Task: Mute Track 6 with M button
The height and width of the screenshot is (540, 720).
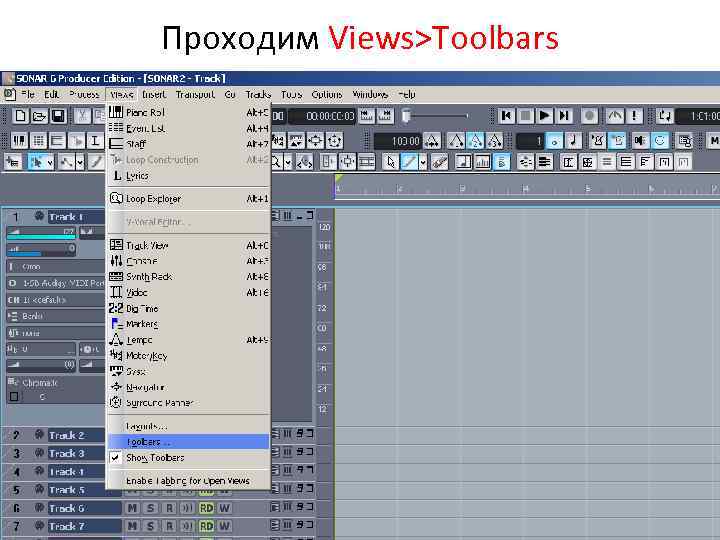Action: coord(132,508)
